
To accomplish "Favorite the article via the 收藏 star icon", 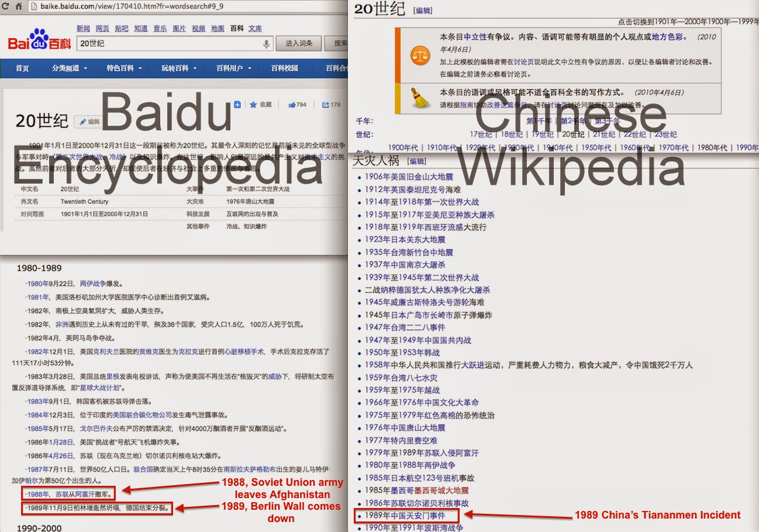I will pyautogui.click(x=254, y=104).
